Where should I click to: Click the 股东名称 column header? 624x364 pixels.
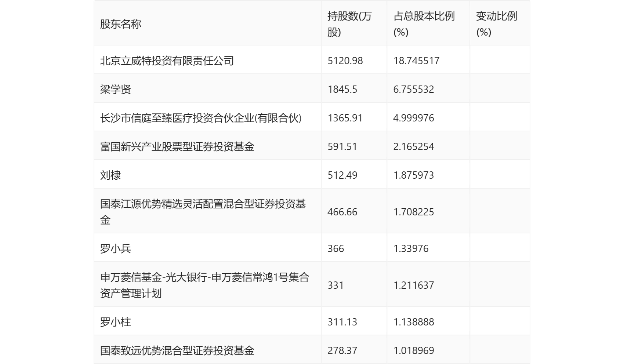click(121, 24)
